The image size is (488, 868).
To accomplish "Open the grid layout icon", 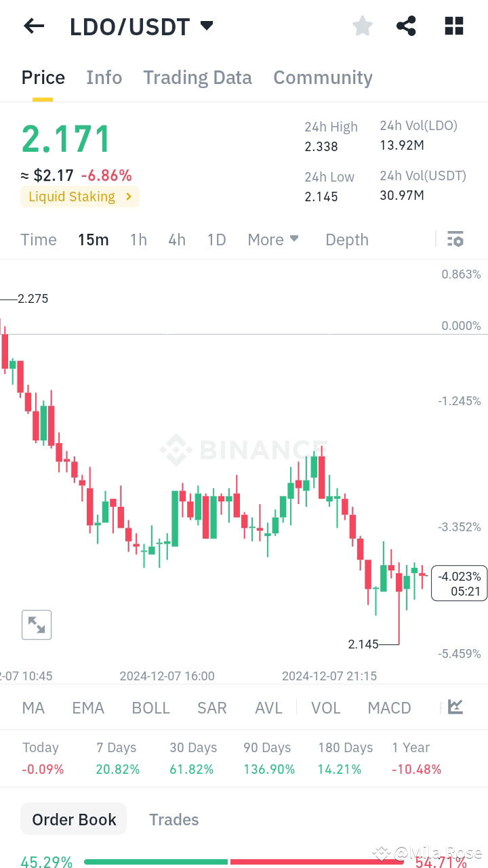I will 453,26.
